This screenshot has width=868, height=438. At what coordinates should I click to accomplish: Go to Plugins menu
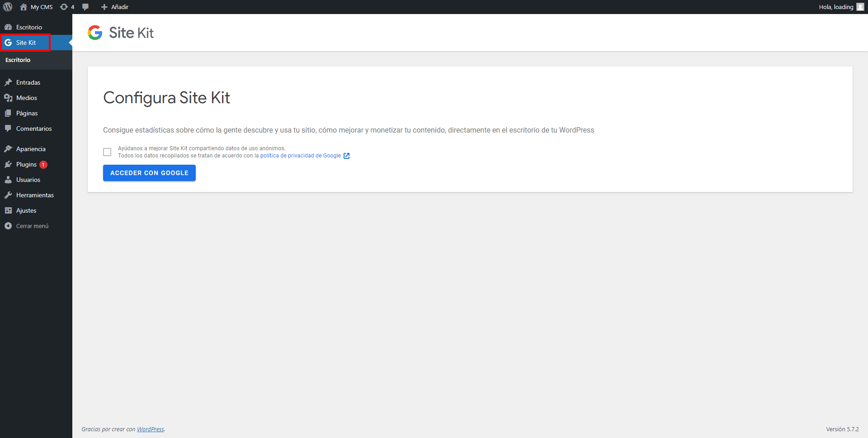(x=36, y=164)
